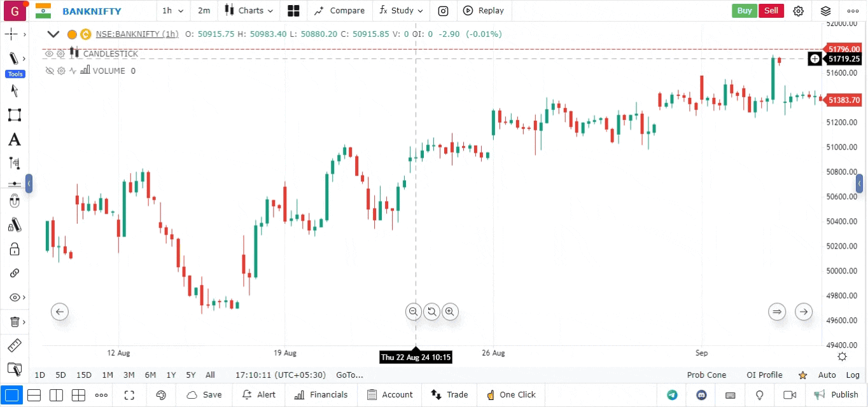Open the 1h timeframe dropdown

click(x=172, y=11)
